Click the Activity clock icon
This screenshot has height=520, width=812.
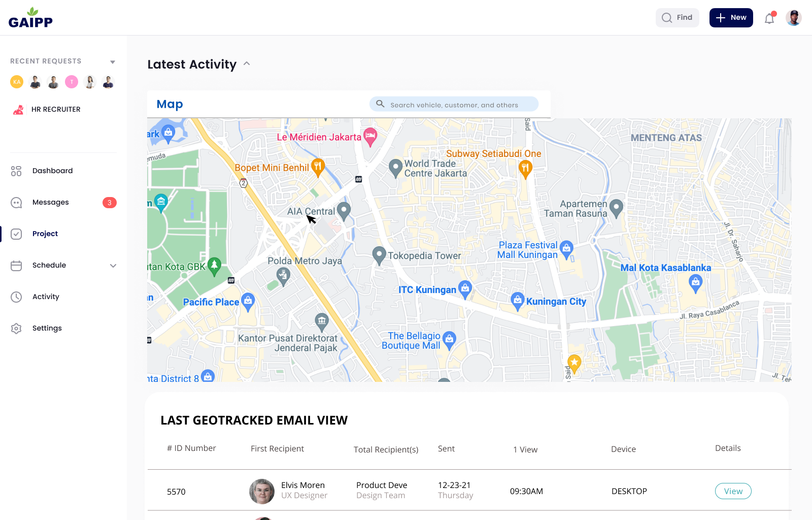point(16,297)
